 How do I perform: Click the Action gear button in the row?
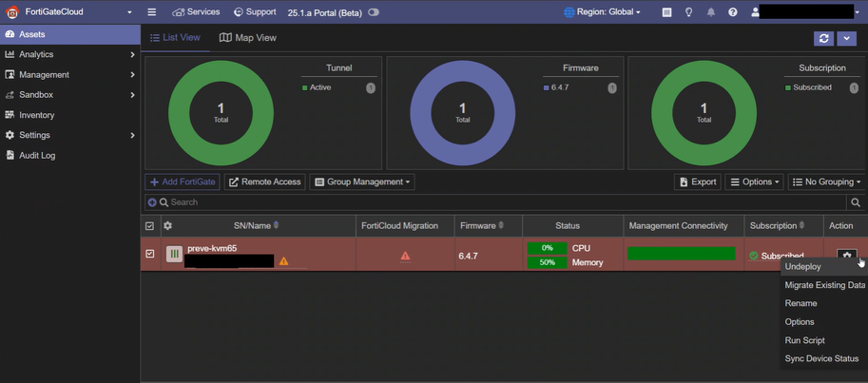click(x=846, y=255)
